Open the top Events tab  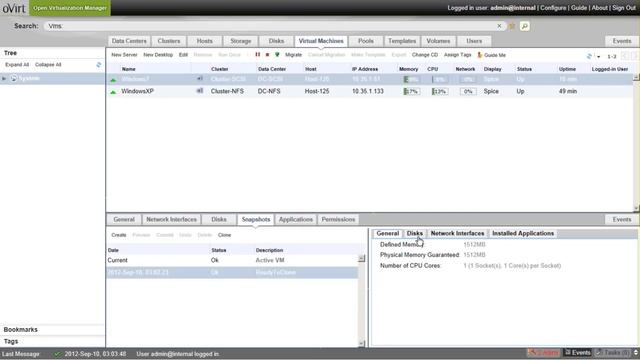622,41
